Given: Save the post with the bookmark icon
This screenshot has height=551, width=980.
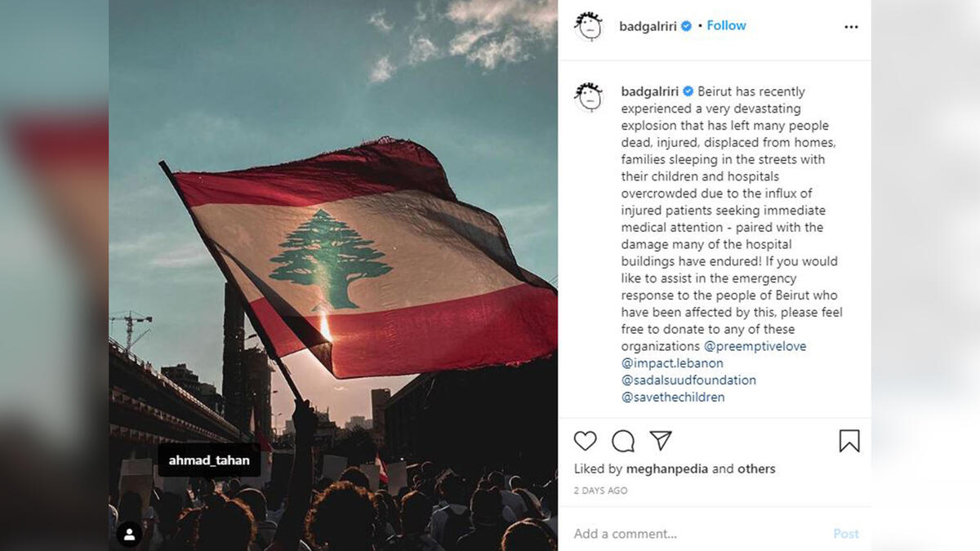Looking at the screenshot, I should [850, 442].
